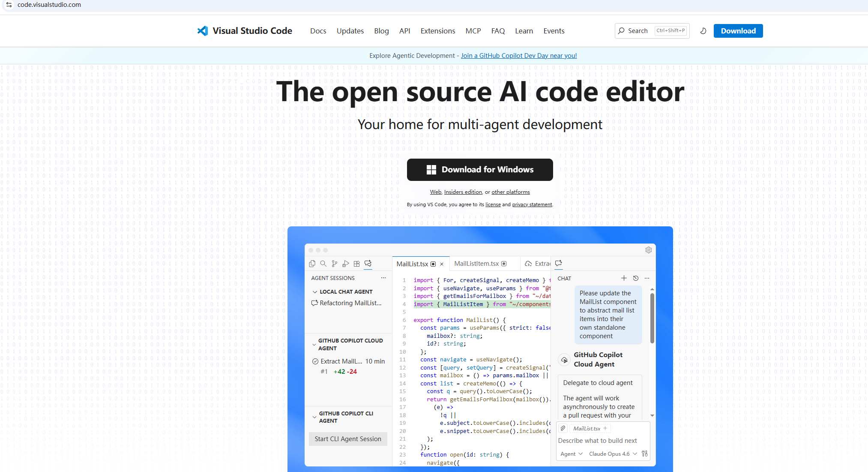Click the MailList.tsx preview indicator icon
Image resolution: width=868 pixels, height=472 pixels.
pos(433,264)
